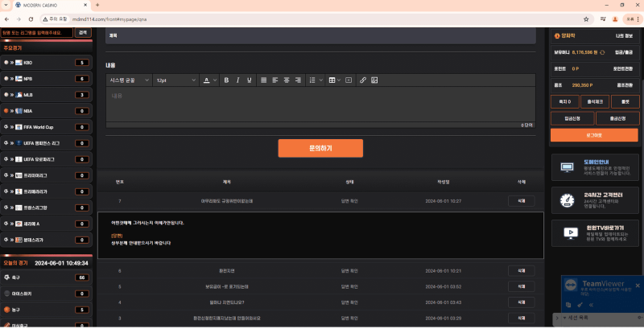Open the 12pt font size dropdown
This screenshot has width=644, height=333.
(175, 80)
